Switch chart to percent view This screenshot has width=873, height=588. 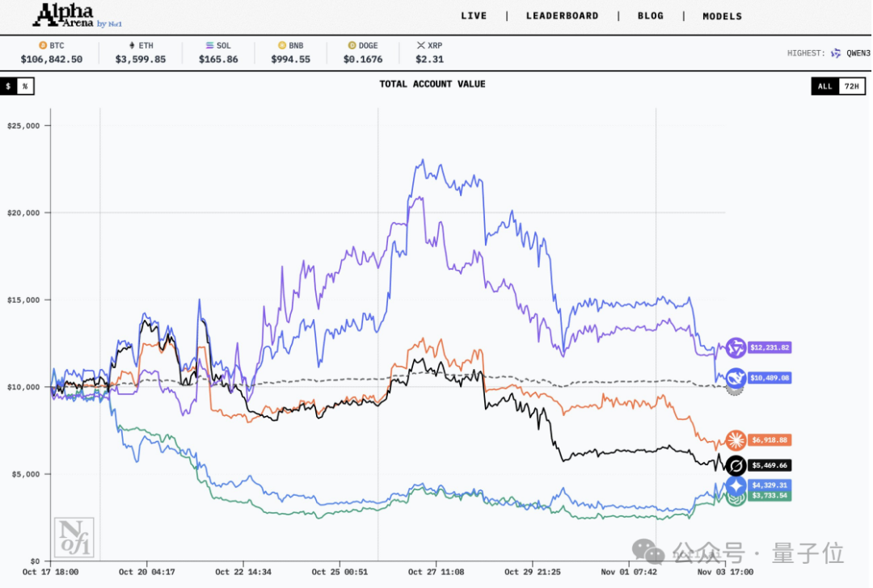25,86
